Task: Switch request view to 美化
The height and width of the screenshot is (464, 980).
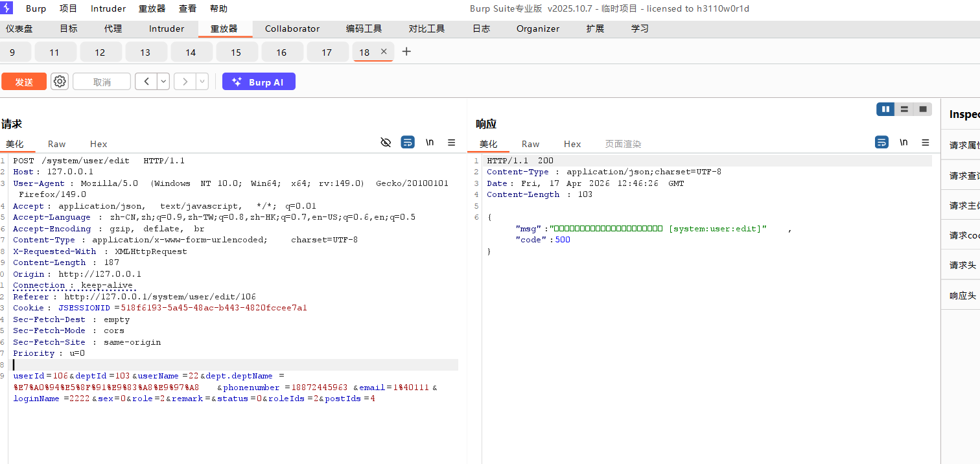Action: click(x=15, y=144)
